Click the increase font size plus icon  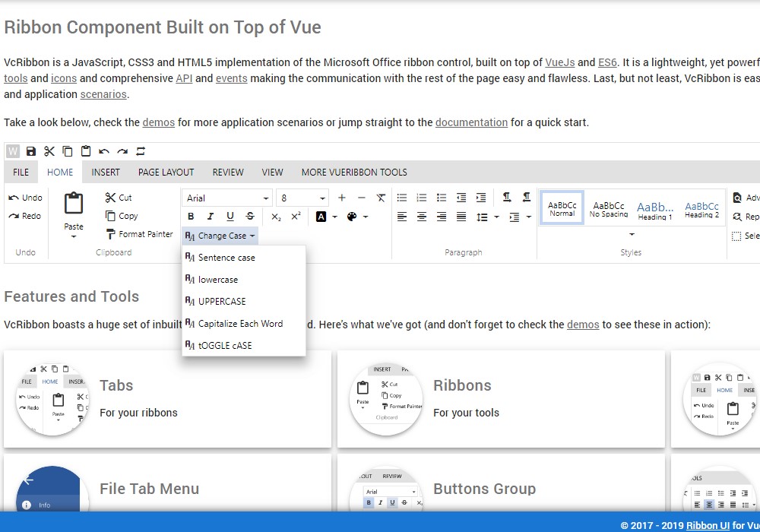point(342,198)
